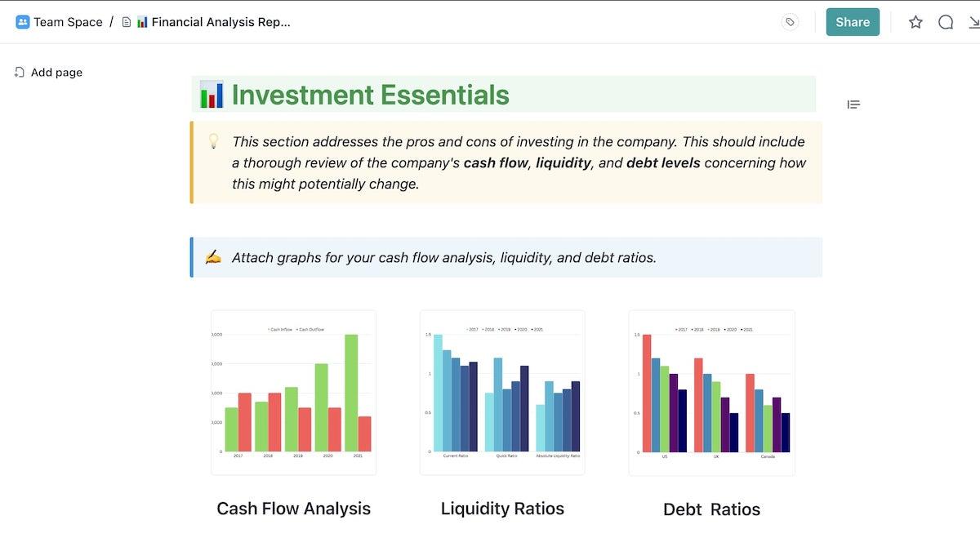Open the Liquidity Ratios chart image
Viewport: 980px width, 547px height.
pos(502,393)
